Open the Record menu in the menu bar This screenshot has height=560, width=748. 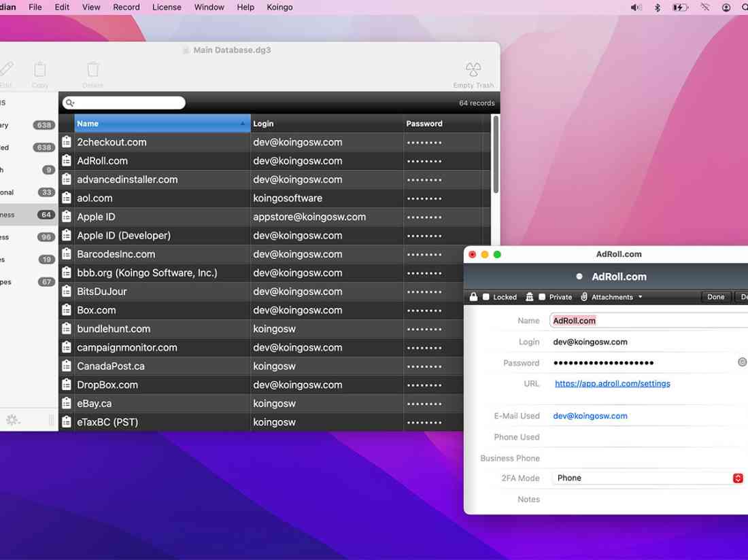tap(126, 7)
